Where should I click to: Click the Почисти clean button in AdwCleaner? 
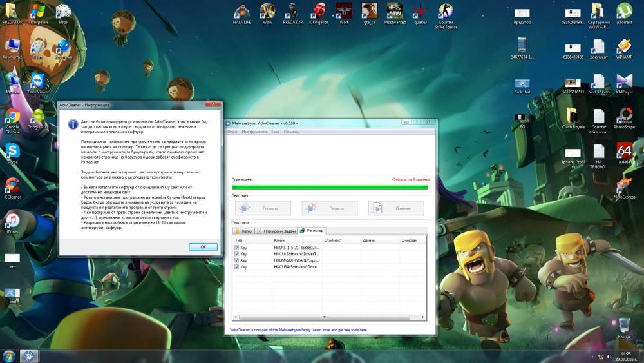tap(329, 208)
